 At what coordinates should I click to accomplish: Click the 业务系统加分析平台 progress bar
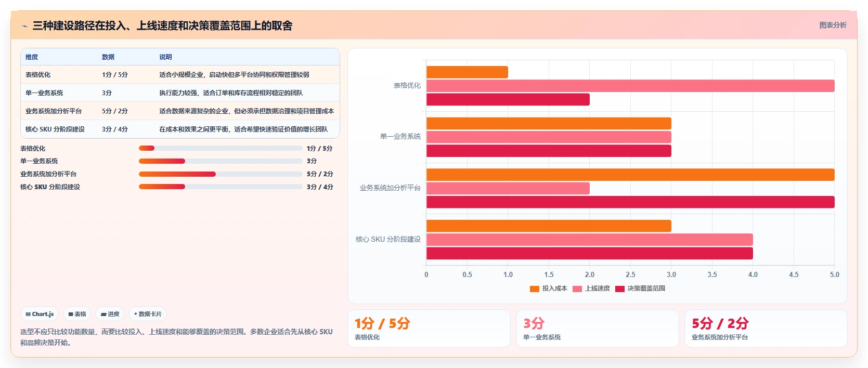click(221, 174)
